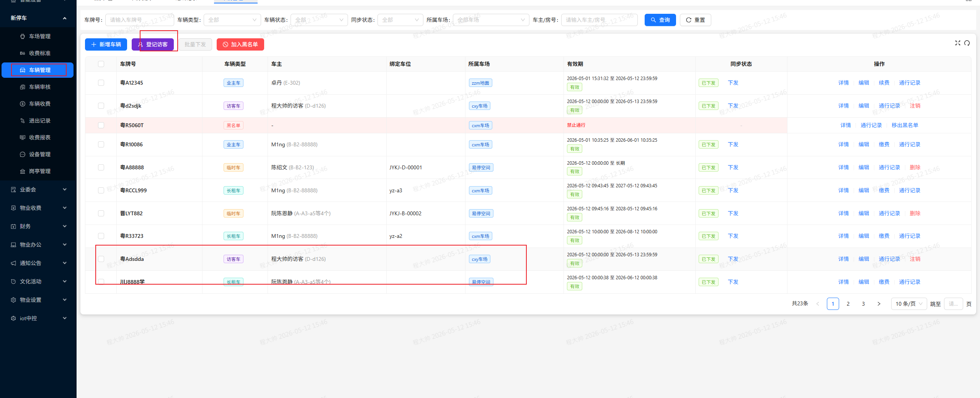
Task: Check the row for 粤RCCL999
Action: 101,190
